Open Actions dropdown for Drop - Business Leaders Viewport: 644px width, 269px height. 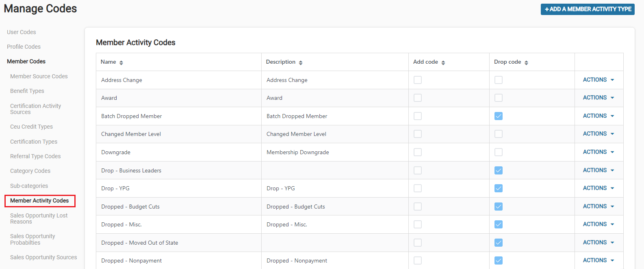pyautogui.click(x=598, y=170)
